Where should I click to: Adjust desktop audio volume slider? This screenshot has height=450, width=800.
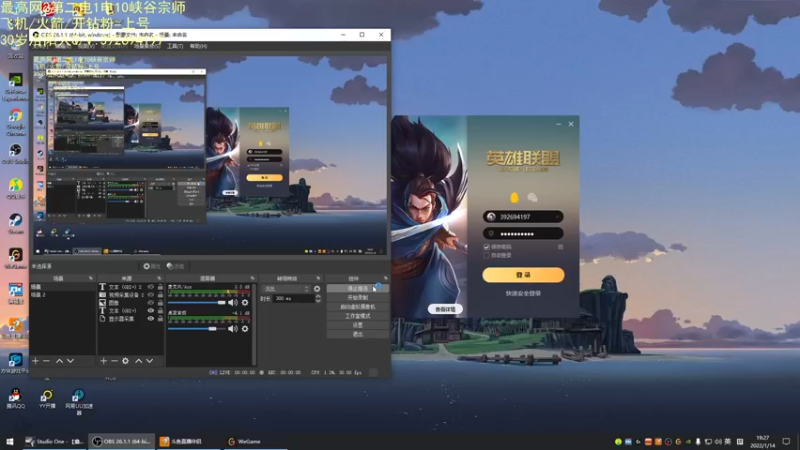click(x=196, y=329)
